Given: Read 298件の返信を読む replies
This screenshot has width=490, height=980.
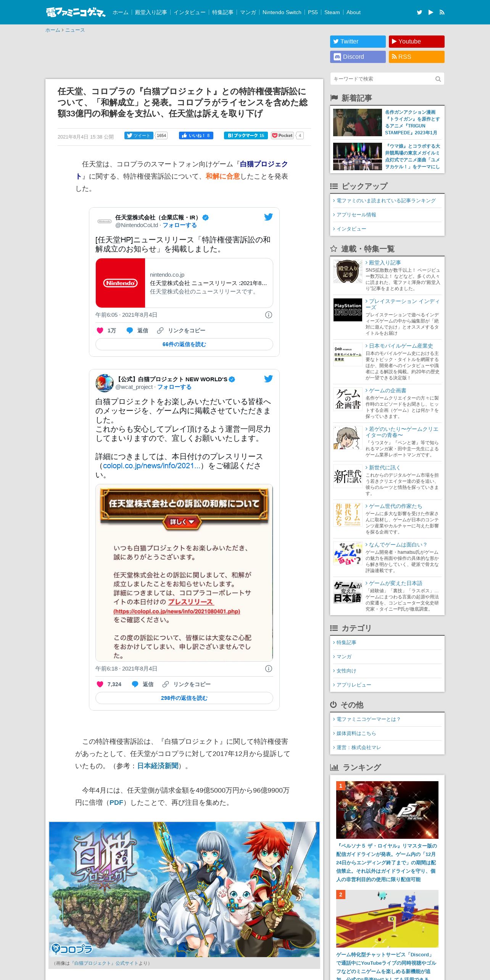Looking at the screenshot, I should pyautogui.click(x=184, y=698).
